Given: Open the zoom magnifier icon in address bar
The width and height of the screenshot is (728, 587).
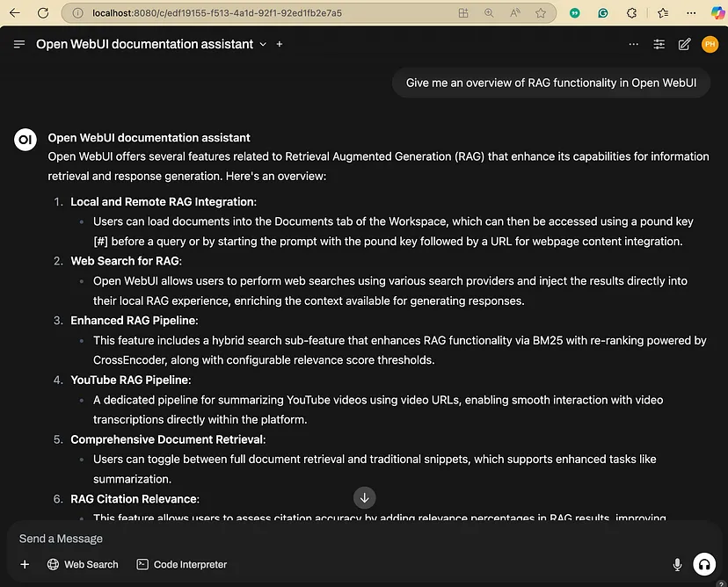Looking at the screenshot, I should [489, 13].
